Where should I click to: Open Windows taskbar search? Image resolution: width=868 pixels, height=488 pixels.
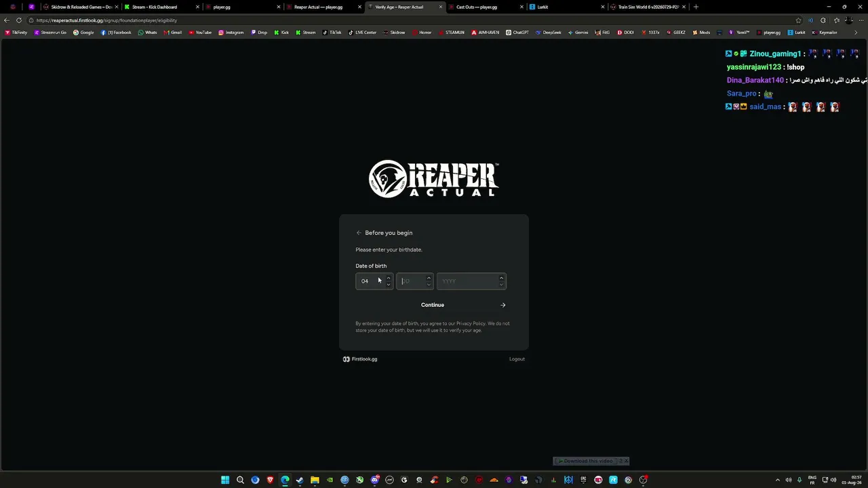coord(240,480)
